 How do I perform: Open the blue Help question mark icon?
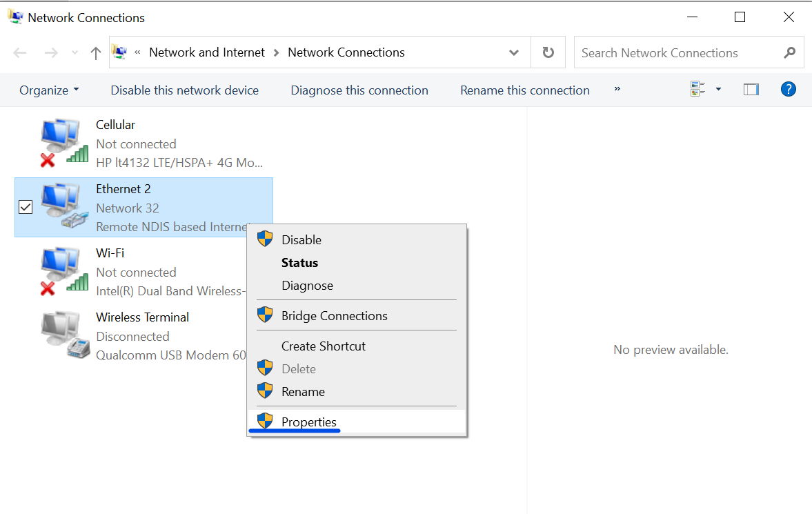click(788, 89)
